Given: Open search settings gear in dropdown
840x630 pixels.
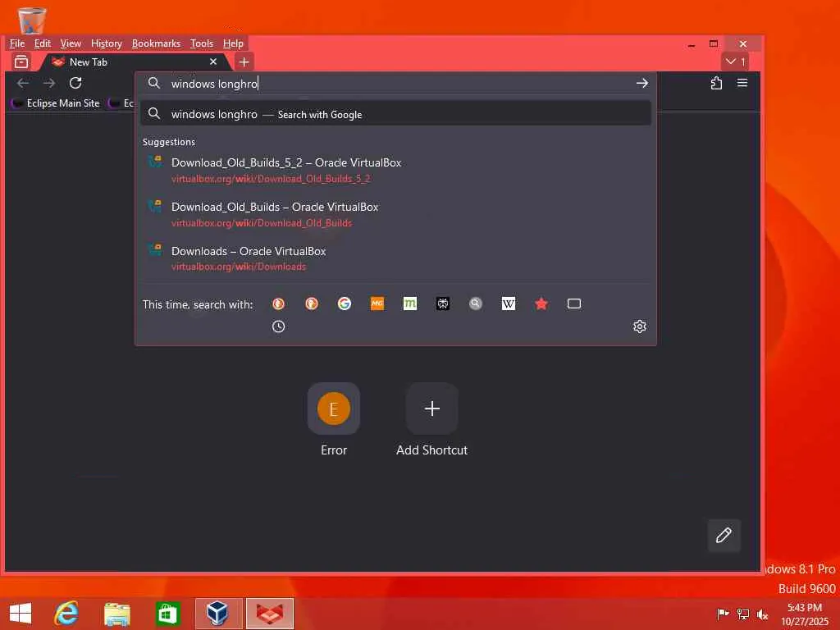Looking at the screenshot, I should 640,326.
